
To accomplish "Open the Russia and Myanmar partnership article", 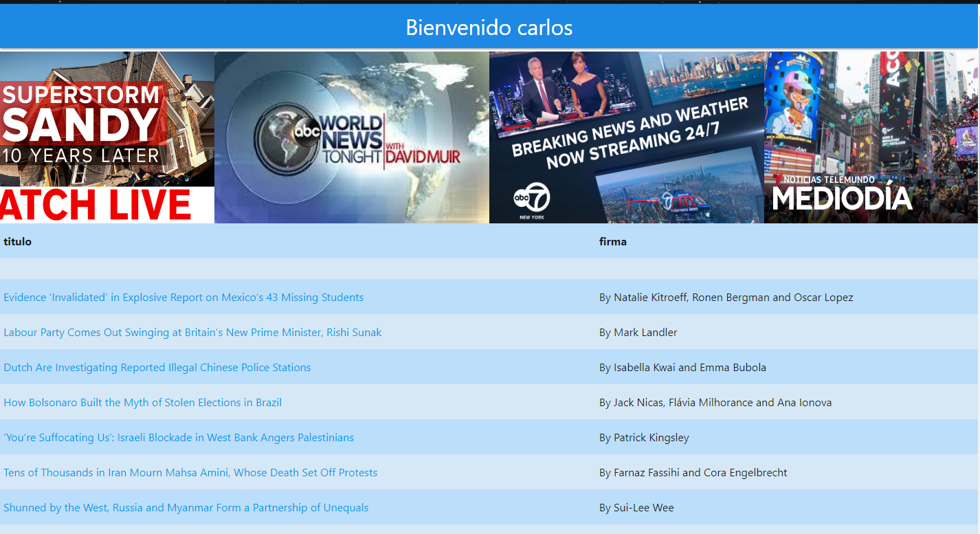I will [186, 507].
